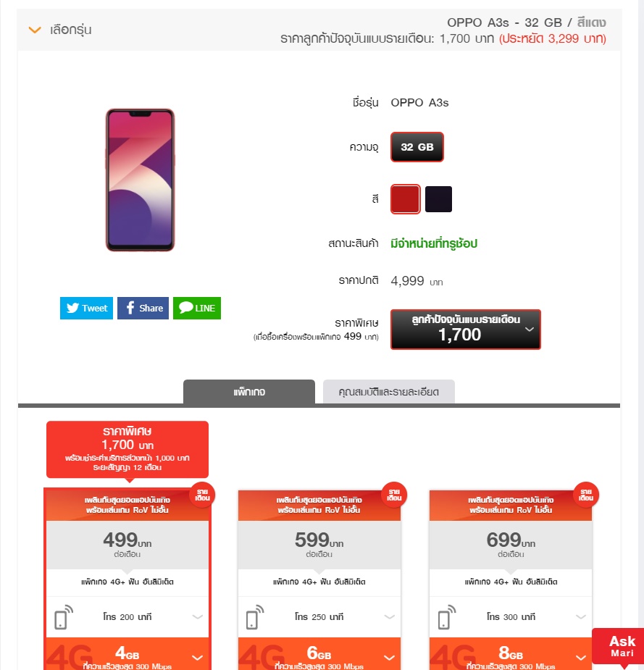Open the special price customer type dropdown
644x670 pixels.
tap(465, 330)
